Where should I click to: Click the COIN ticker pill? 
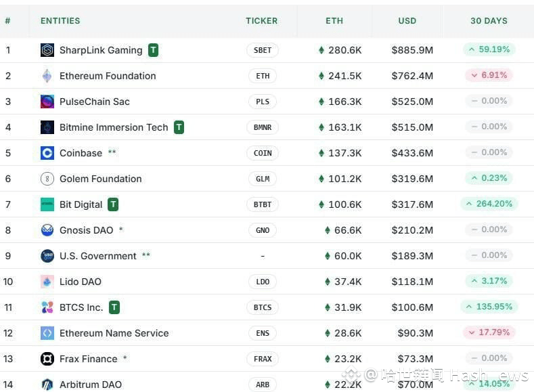tap(263, 153)
